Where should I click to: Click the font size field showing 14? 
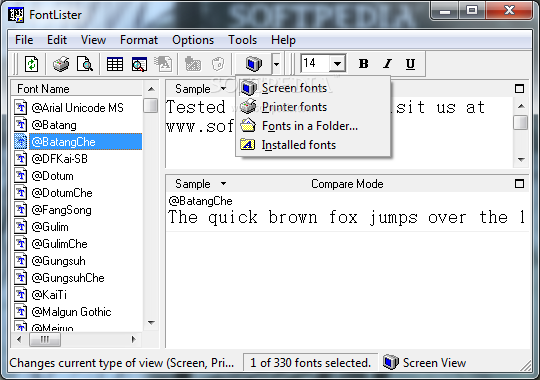point(315,63)
